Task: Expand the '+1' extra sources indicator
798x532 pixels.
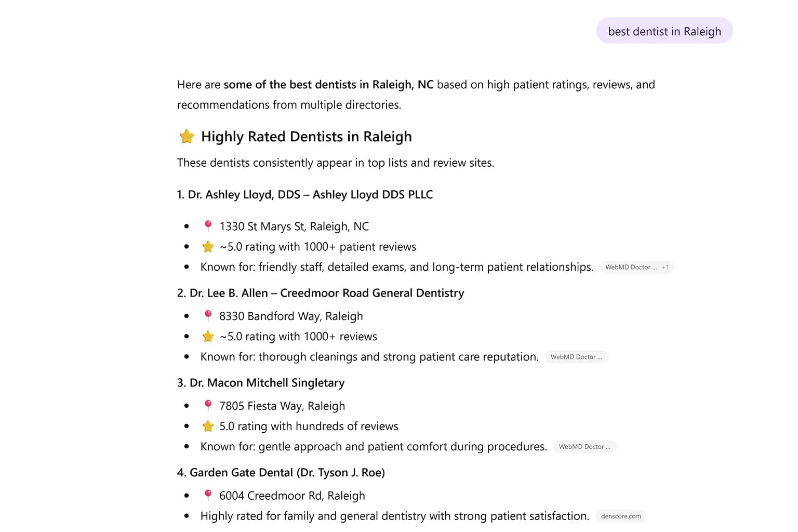Action: pos(666,267)
